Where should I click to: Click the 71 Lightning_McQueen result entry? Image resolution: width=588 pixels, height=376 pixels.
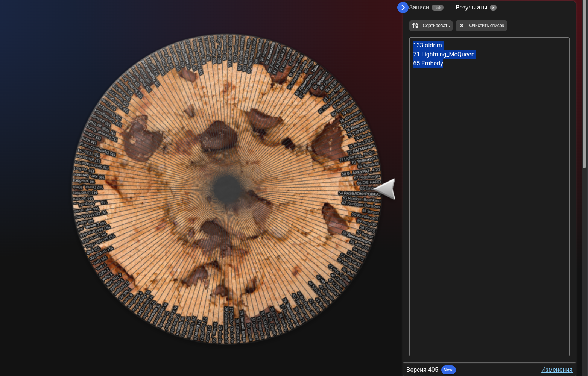tap(444, 55)
